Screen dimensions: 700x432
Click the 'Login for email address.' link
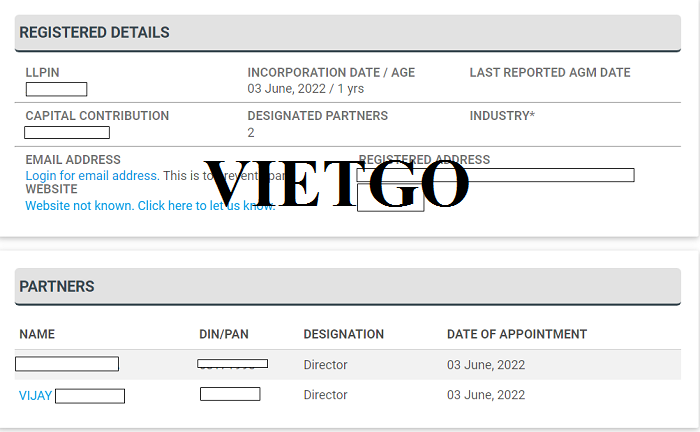point(92,176)
